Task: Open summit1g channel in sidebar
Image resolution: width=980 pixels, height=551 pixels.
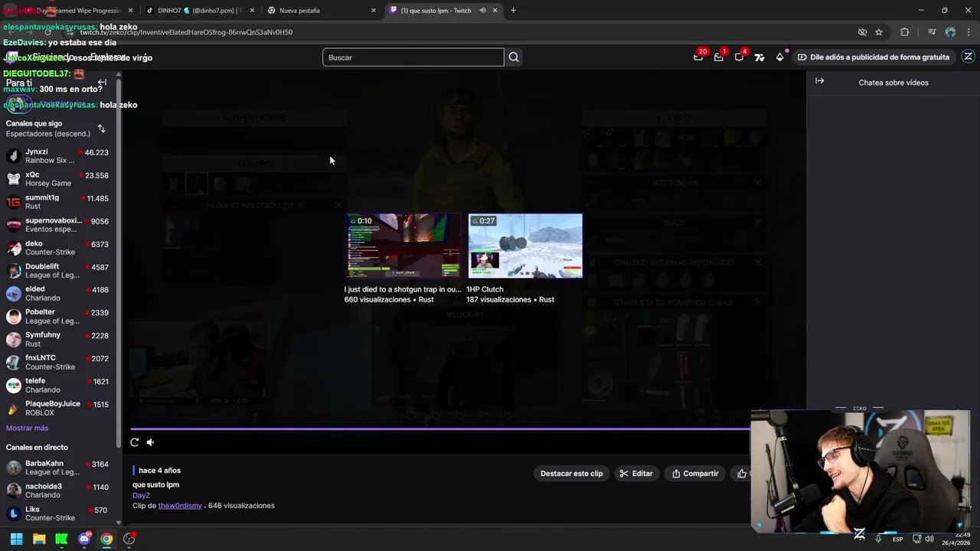Action: [x=58, y=202]
